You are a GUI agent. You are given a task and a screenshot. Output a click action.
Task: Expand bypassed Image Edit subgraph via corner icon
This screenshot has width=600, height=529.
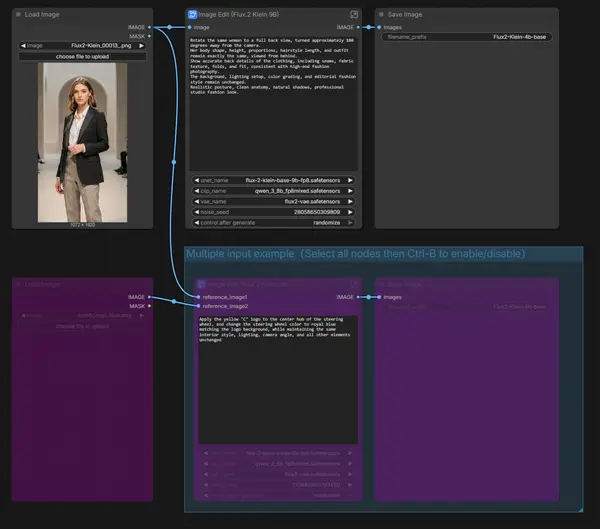354,284
